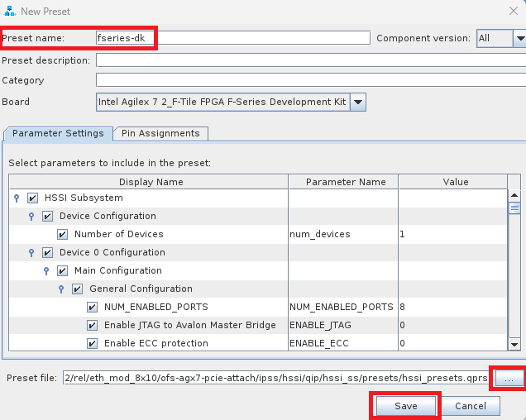
Task: Collapse the Main Configuration tree node
Action: [x=46, y=270]
